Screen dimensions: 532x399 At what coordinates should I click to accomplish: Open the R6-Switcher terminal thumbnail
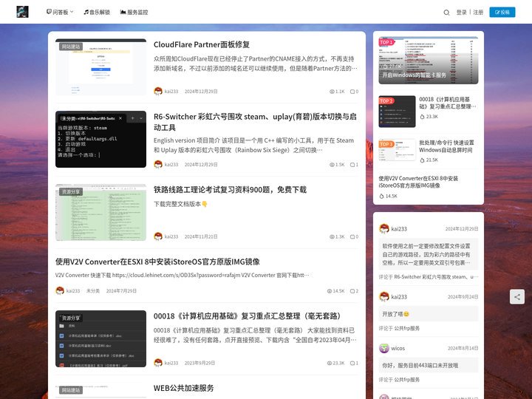tap(100, 139)
